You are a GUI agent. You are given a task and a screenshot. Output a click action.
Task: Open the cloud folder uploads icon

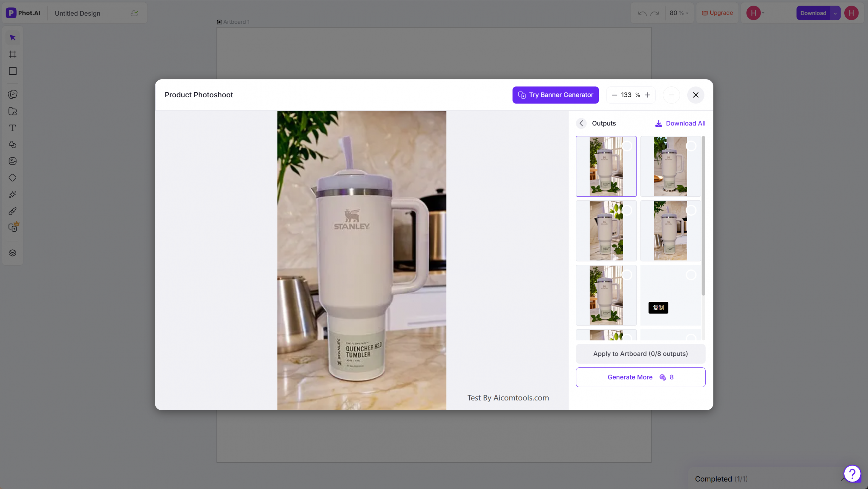[x=13, y=111]
